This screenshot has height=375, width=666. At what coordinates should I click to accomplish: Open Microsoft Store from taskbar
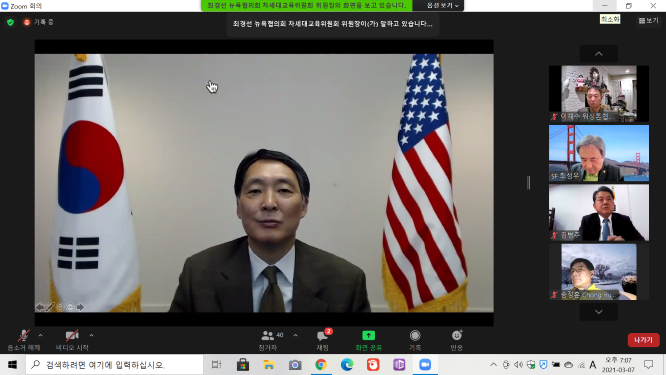(x=243, y=364)
